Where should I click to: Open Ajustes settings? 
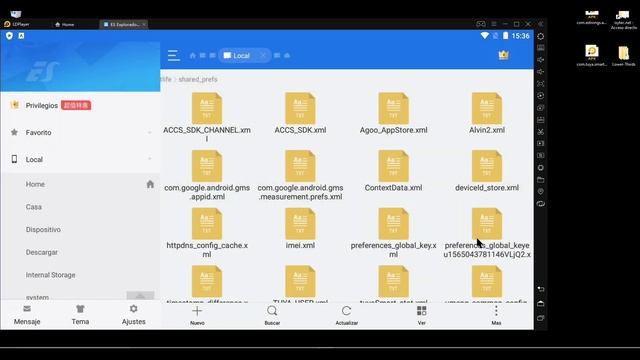point(133,315)
